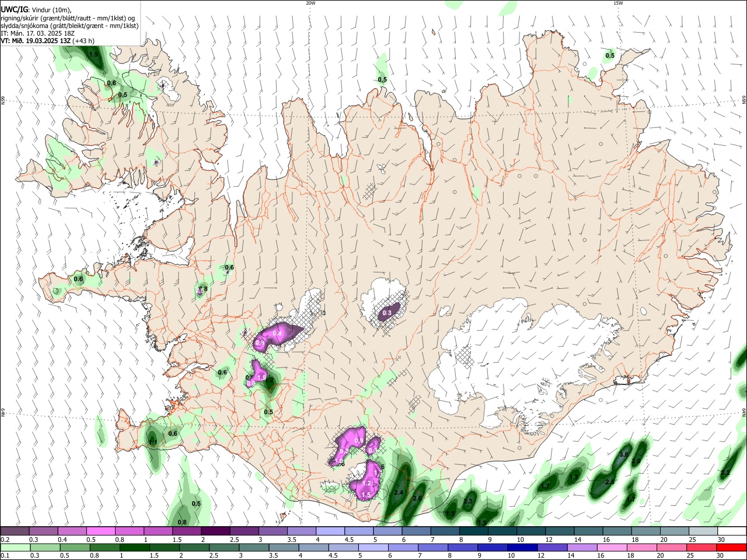The height and width of the screenshot is (560, 747).
Task: Click the '20W' longitude label at top
Action: [310, 3]
